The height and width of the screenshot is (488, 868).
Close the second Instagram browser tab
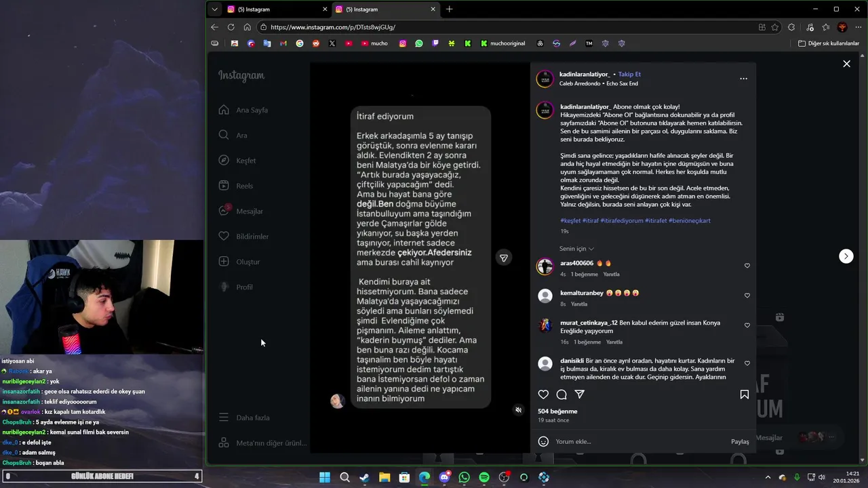(x=433, y=9)
